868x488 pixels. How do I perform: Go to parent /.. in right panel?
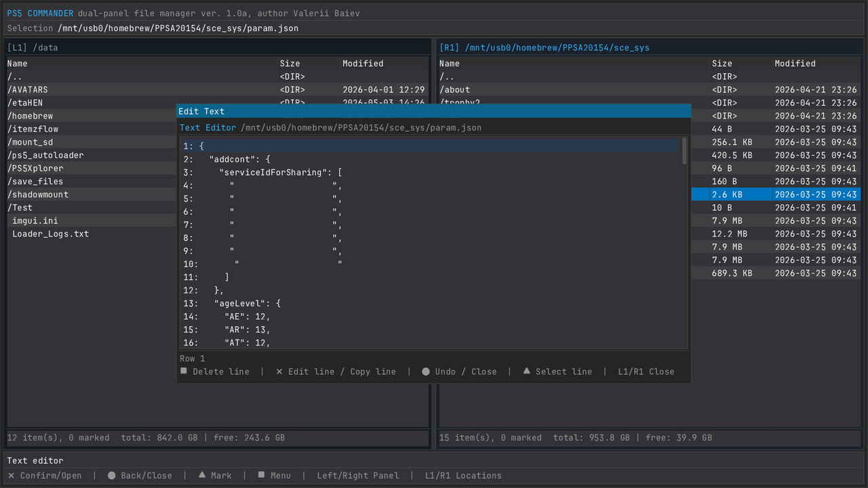(650, 77)
